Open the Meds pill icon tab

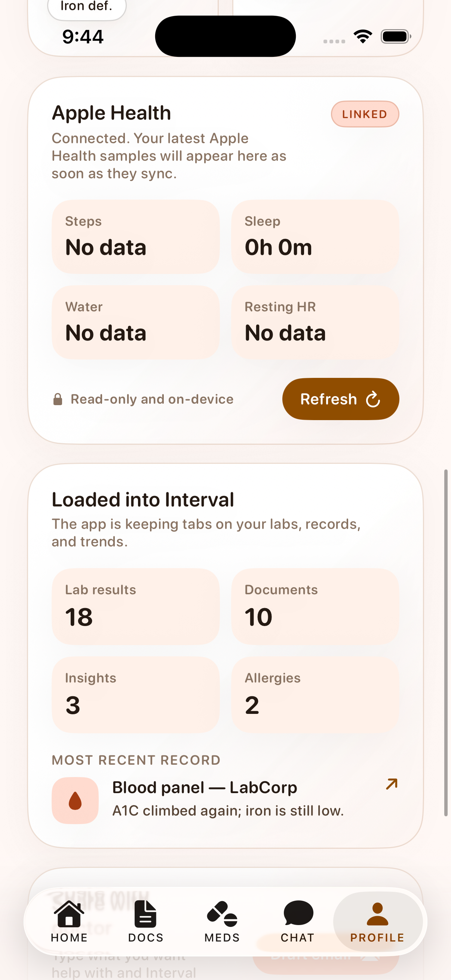pyautogui.click(x=222, y=913)
